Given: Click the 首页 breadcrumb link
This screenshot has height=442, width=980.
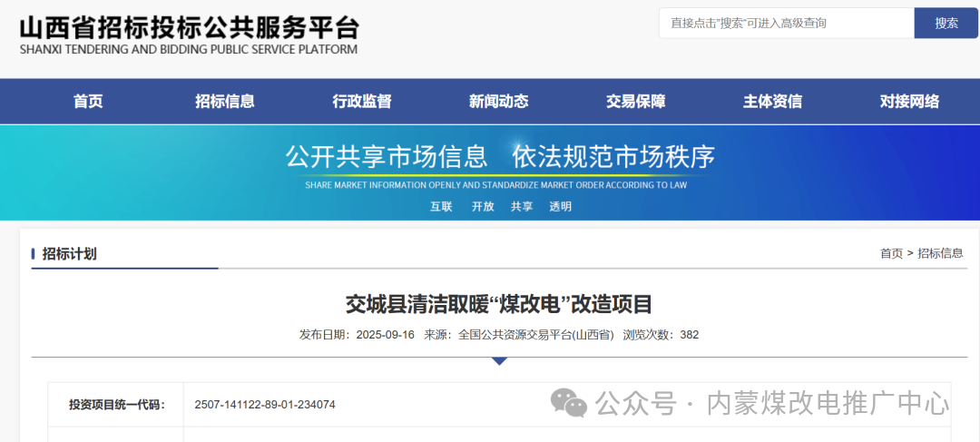Looking at the screenshot, I should [891, 253].
